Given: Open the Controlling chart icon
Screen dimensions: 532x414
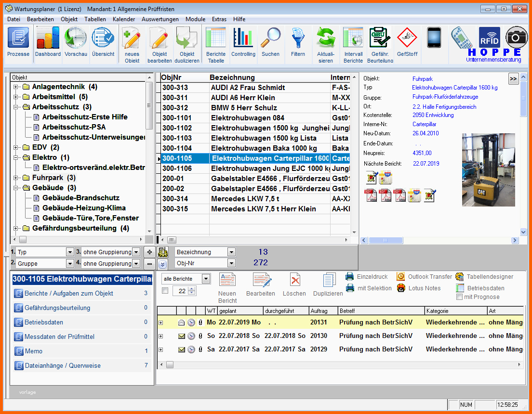Looking at the screenshot, I should tap(243, 38).
